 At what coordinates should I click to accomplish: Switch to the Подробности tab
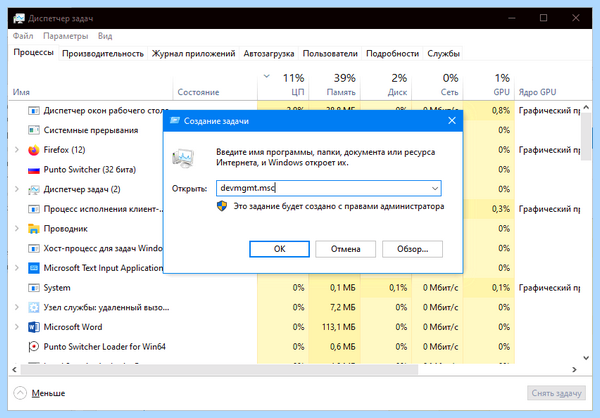[393, 54]
